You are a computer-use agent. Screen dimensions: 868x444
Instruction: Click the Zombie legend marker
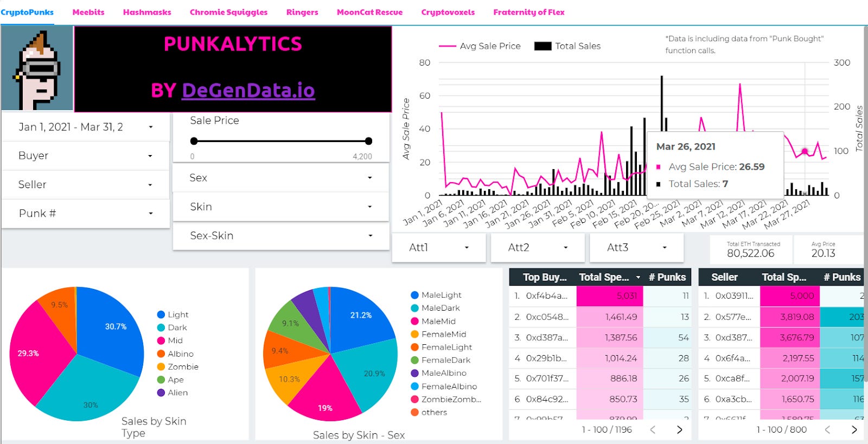161,366
